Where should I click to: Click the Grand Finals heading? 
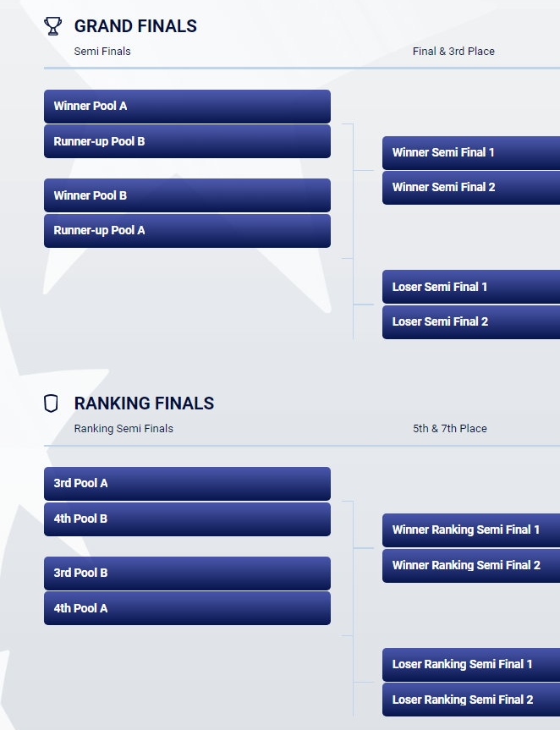point(135,26)
